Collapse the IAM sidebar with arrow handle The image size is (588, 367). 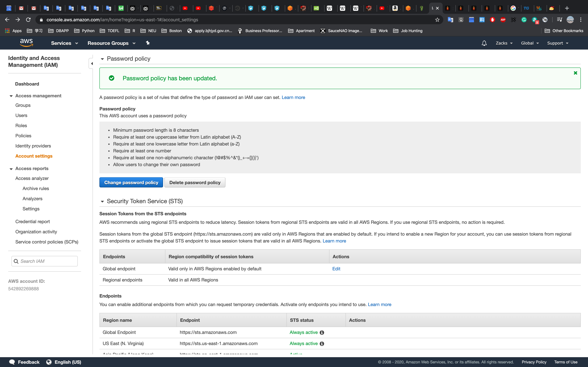92,64
